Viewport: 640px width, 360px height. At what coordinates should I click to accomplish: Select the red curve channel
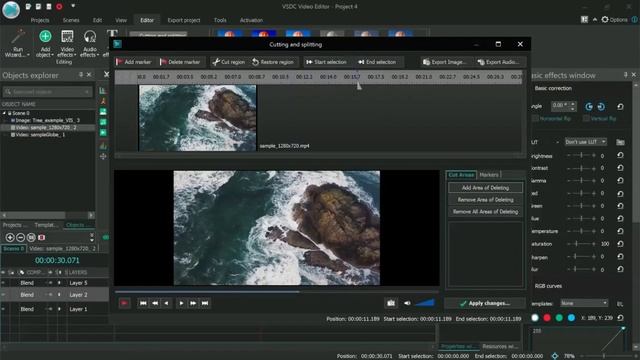[x=547, y=318]
